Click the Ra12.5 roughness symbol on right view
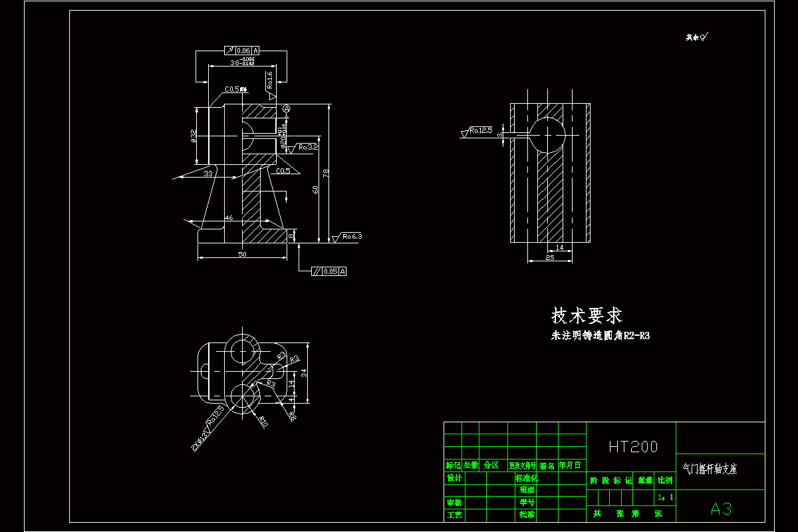Image resolution: width=798 pixels, height=532 pixels. tap(482, 130)
